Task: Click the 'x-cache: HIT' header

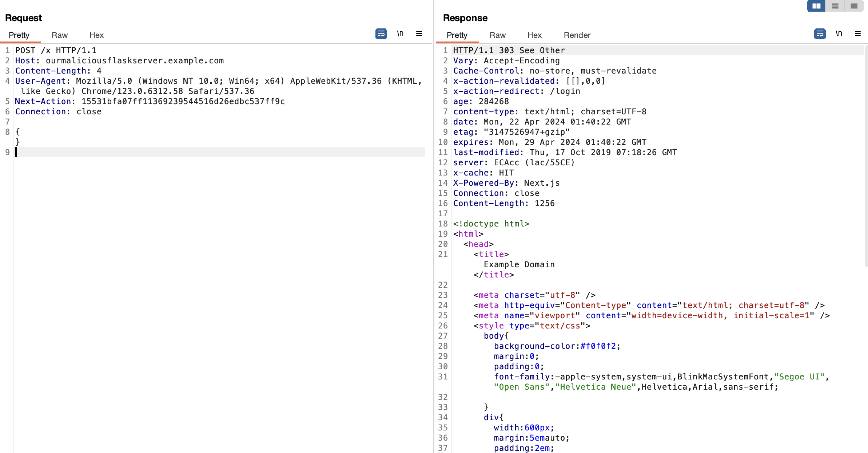Action: 483,173
